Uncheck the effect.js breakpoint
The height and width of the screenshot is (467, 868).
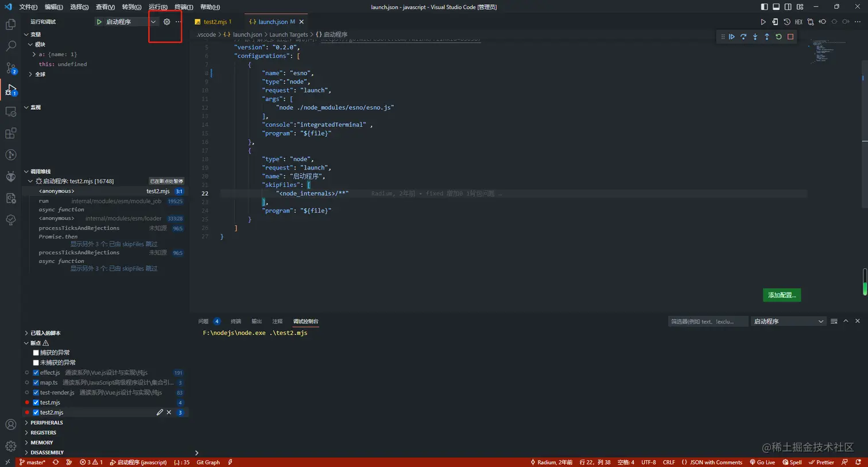point(36,373)
